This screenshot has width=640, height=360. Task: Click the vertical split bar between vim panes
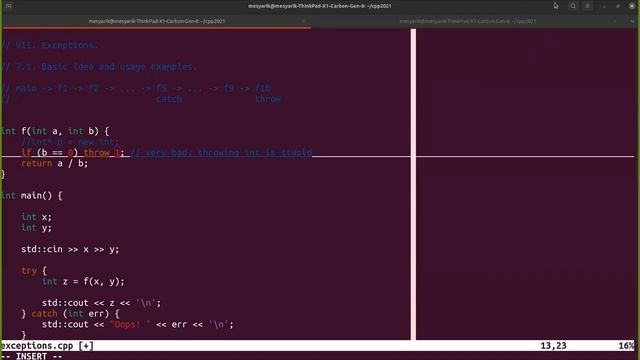(413, 184)
